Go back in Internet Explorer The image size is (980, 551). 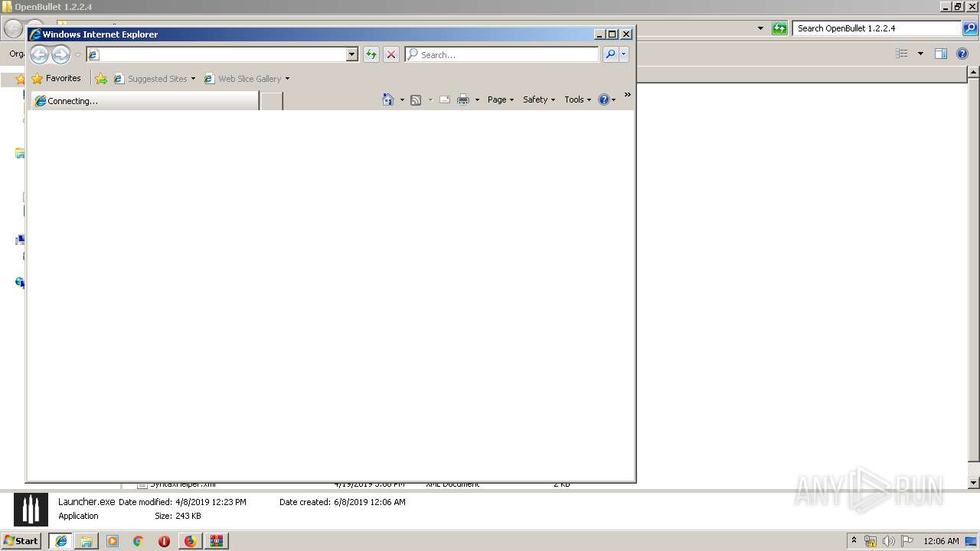click(x=39, y=54)
